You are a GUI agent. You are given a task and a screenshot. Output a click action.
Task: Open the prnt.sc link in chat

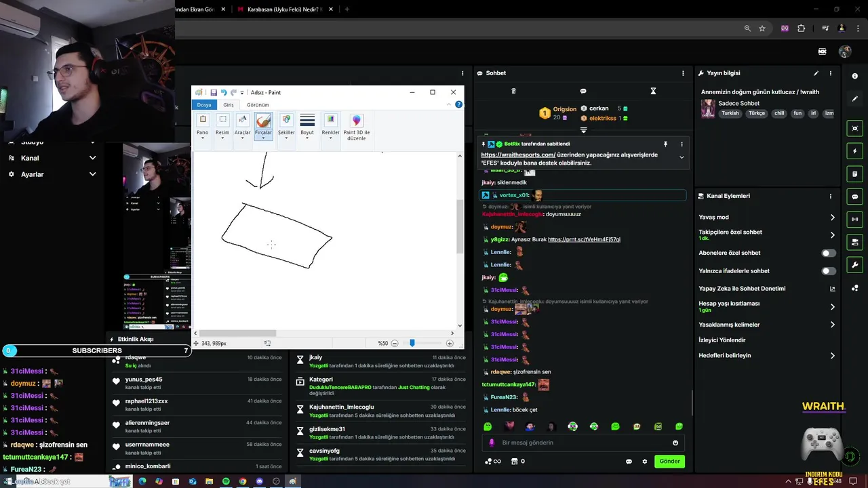[x=584, y=239]
